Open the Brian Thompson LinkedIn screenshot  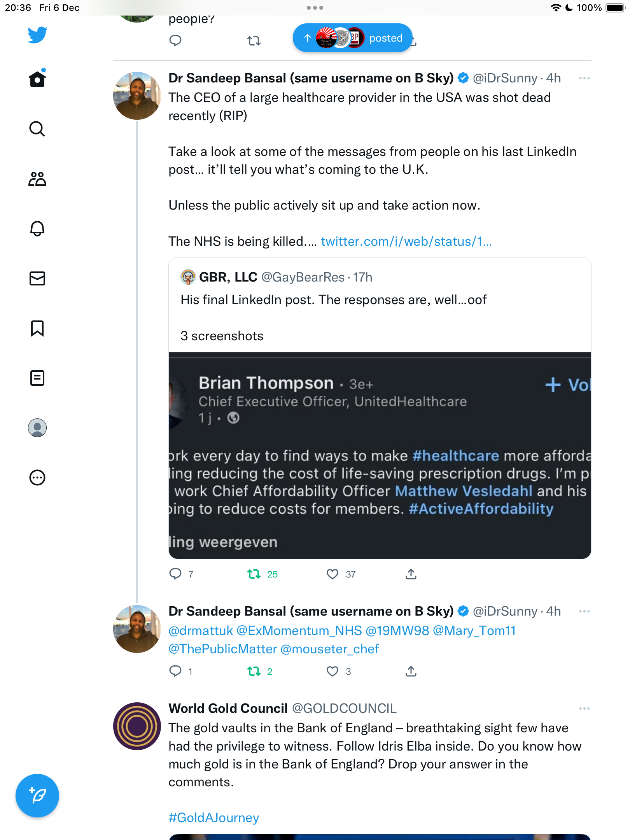pyautogui.click(x=380, y=456)
